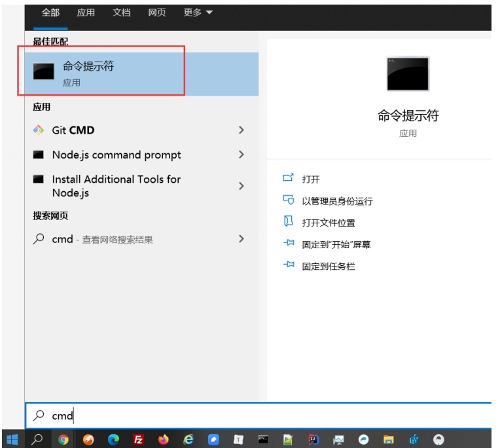Click the orange round taskbar icon
Viewport: 500px width, 448px height.
(x=88, y=439)
